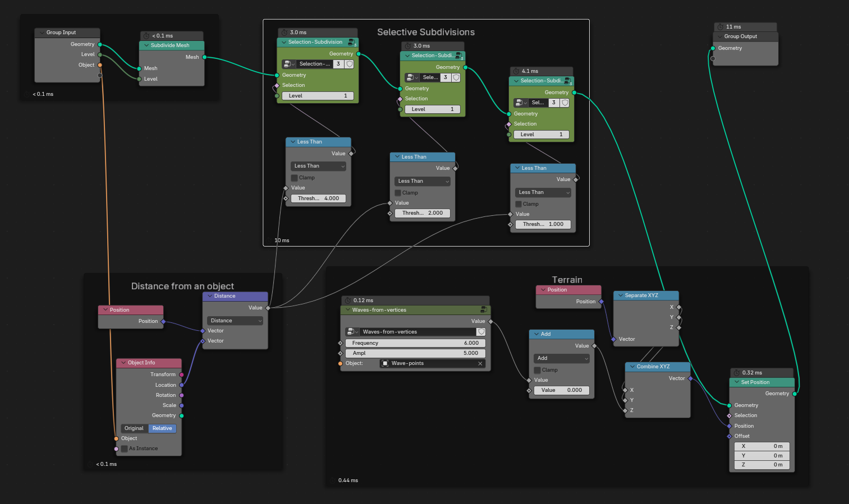Collapse the Group Input node
The image size is (849, 504).
(x=42, y=33)
